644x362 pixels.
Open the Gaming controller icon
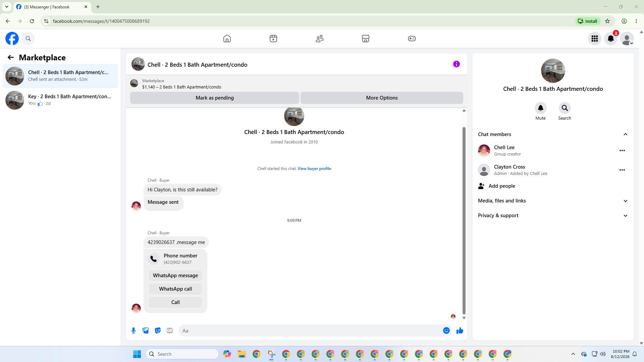(412, 39)
